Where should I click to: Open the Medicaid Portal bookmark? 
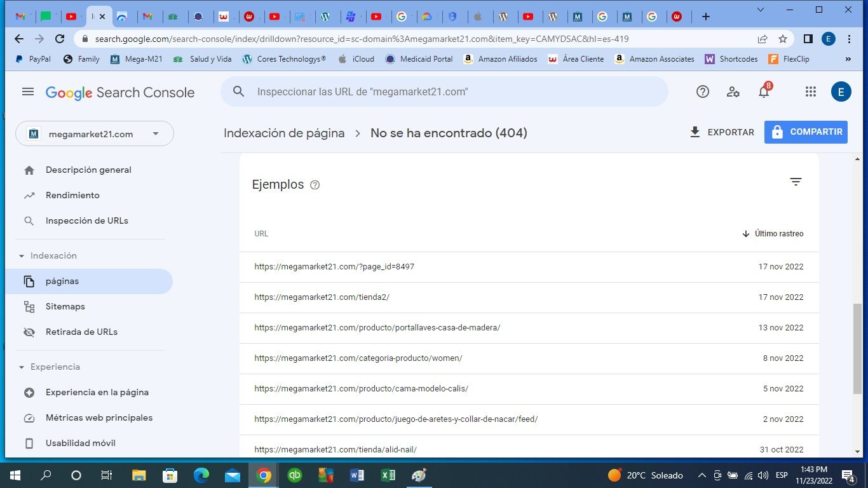(419, 59)
